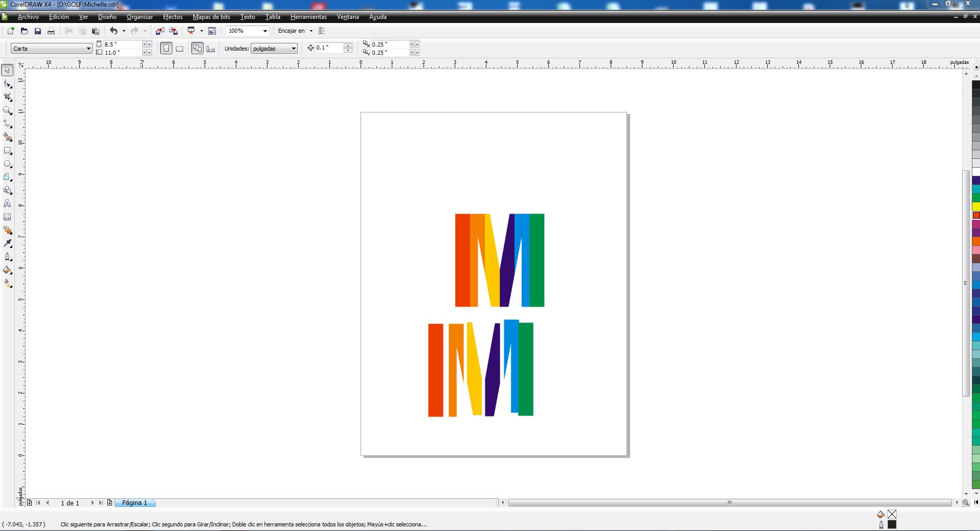980x531 pixels.
Task: Switch page to landscape orientation
Action: pos(180,49)
